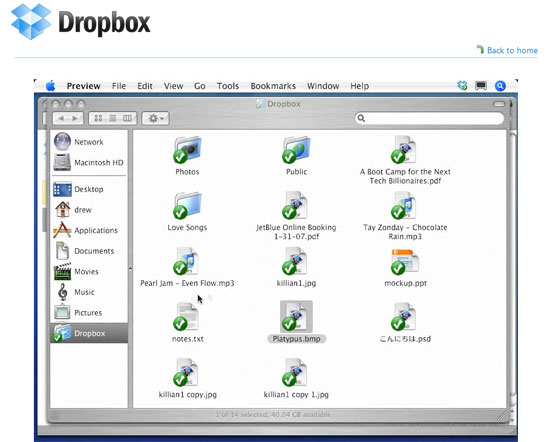This screenshot has height=442, width=550.
Task: Click the Dropbox status icon in menu bar
Action: (x=462, y=85)
